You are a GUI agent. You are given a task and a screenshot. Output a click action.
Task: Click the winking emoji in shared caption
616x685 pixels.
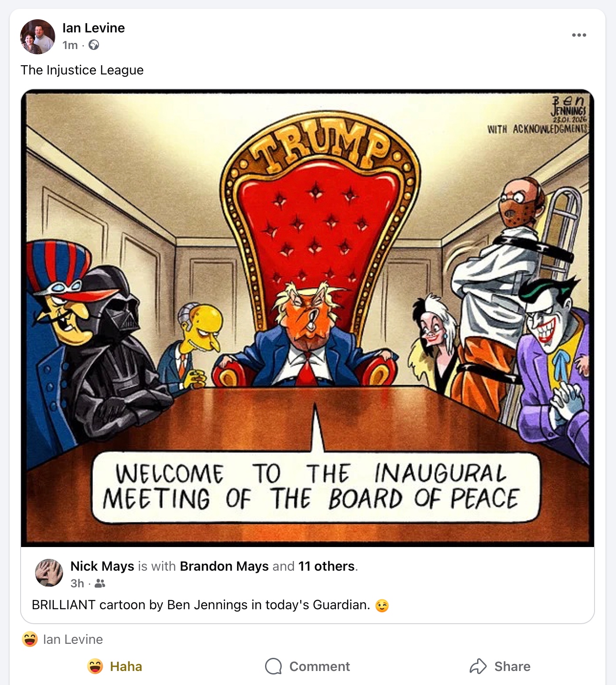pyautogui.click(x=382, y=605)
